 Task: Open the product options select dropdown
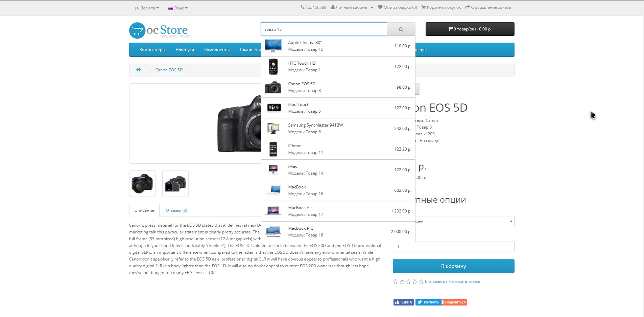pos(465,222)
